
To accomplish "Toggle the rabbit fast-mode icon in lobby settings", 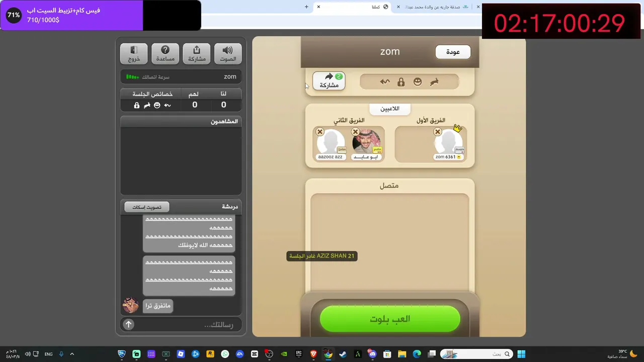I will pyautogui.click(x=434, y=82).
